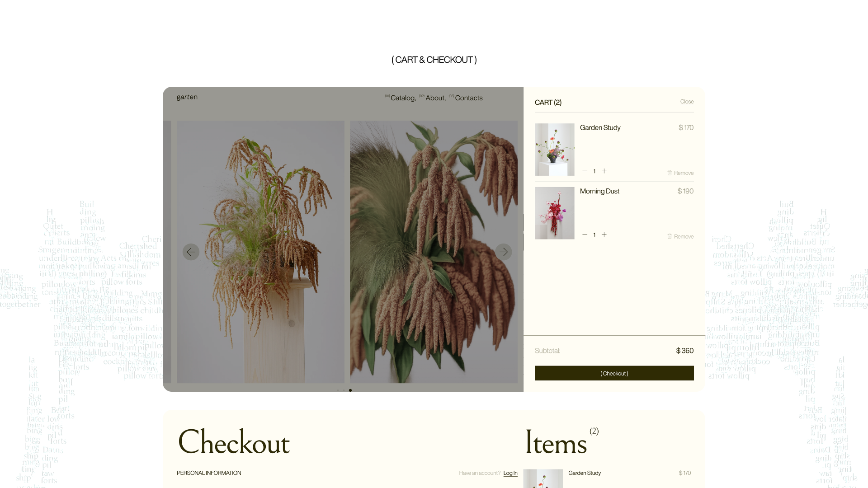Click the Garden Study product name in cart
This screenshot has height=488, width=868.
click(600, 127)
